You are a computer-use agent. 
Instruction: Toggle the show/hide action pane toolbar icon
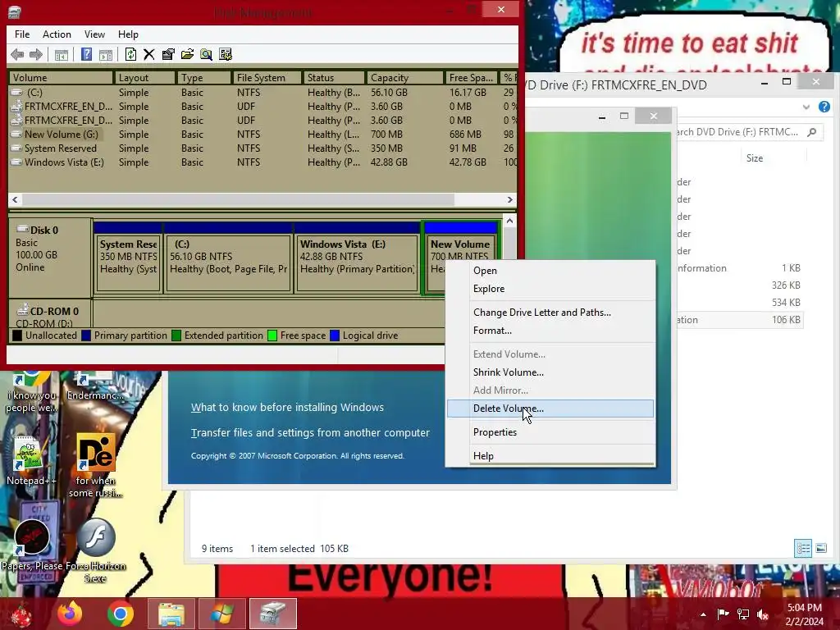[x=106, y=54]
